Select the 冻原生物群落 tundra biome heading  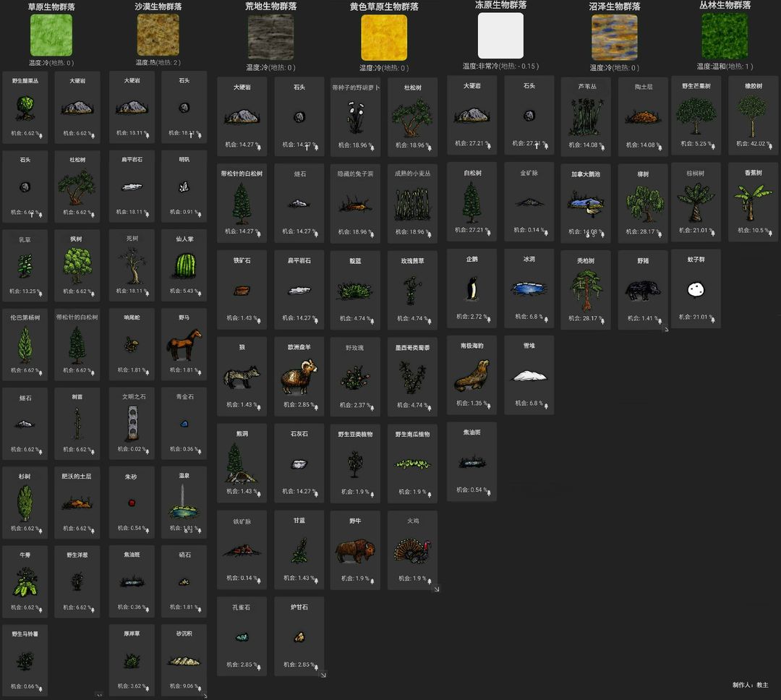(x=500, y=5)
